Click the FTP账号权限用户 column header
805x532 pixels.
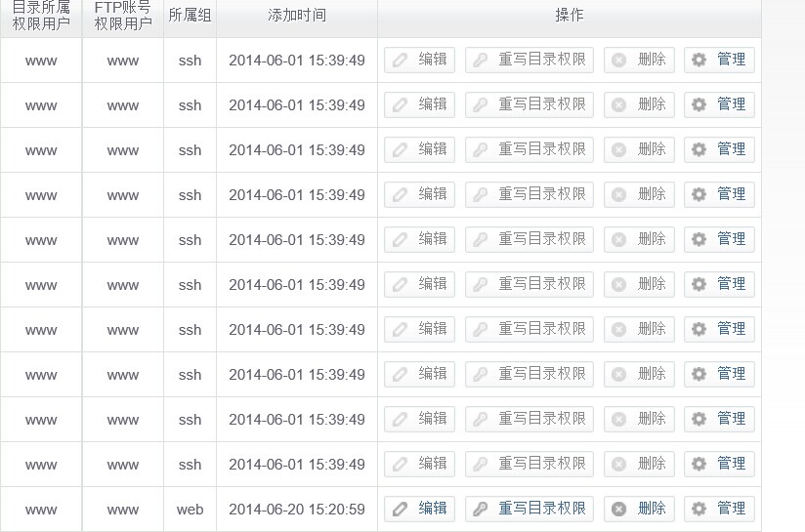[123, 16]
